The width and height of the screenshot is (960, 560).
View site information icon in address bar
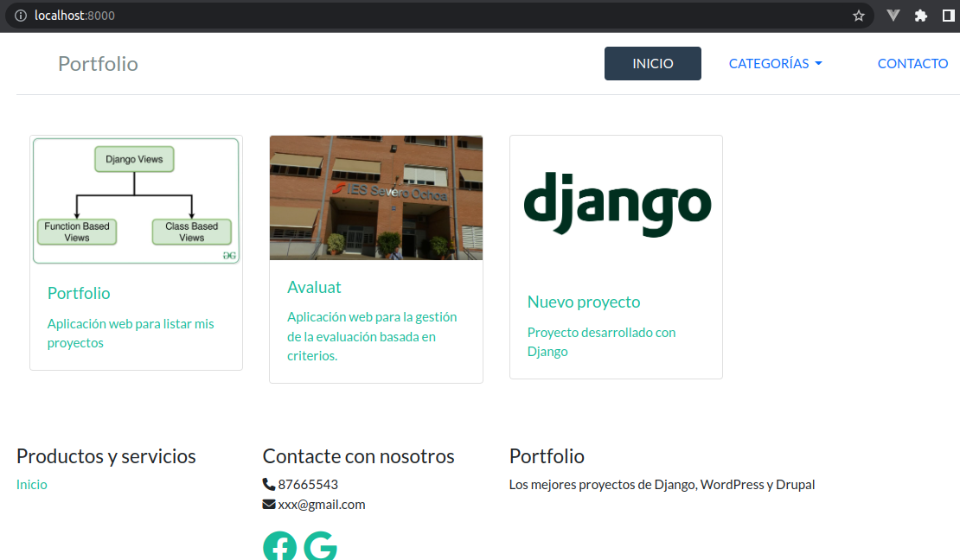(x=21, y=16)
